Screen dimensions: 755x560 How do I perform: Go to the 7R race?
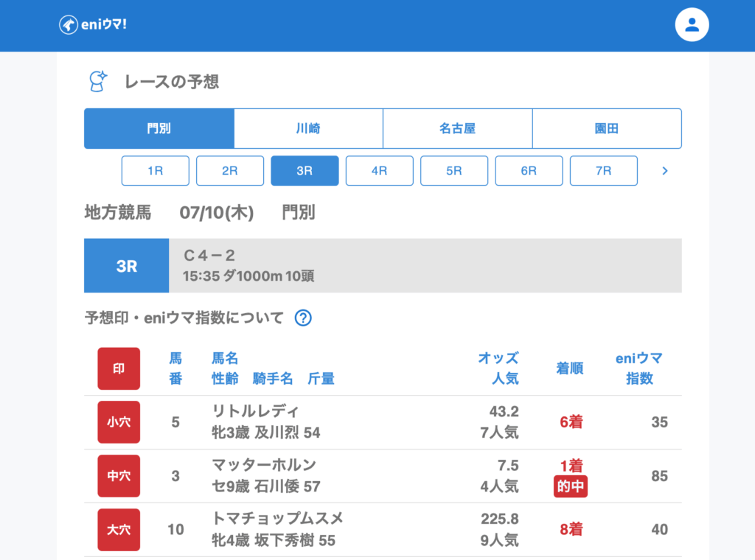point(603,171)
